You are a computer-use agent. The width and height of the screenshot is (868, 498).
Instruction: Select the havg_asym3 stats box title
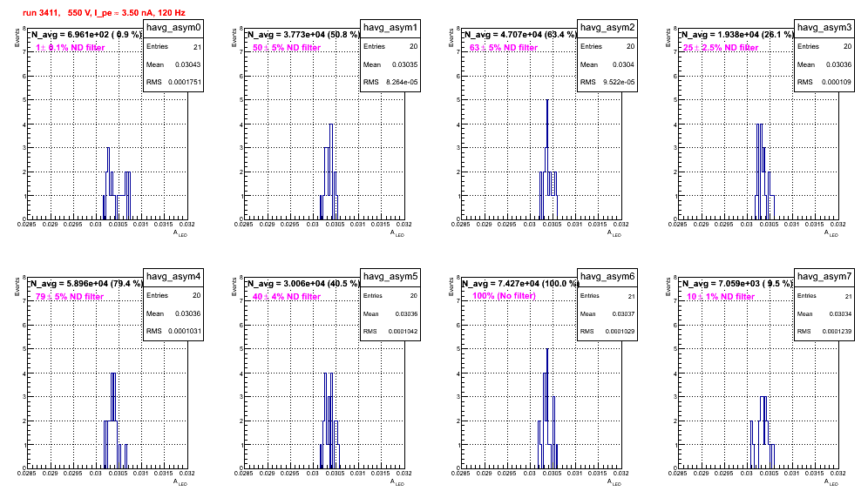tap(824, 28)
